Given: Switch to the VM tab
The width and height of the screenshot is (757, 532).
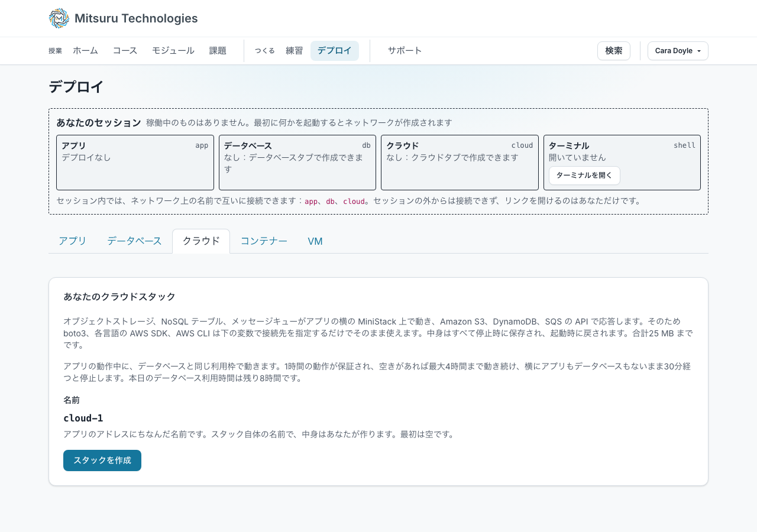Looking at the screenshot, I should [x=315, y=241].
